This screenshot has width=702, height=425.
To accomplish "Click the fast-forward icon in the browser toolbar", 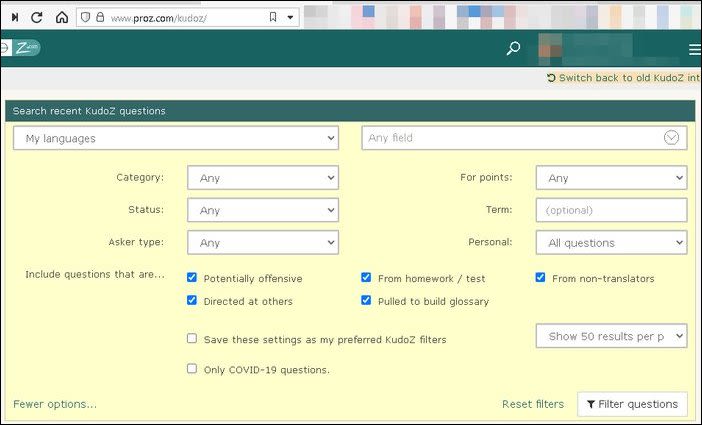I will coord(15,17).
